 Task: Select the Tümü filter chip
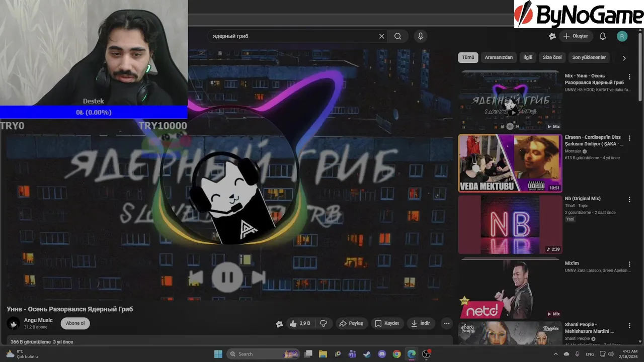pos(468,57)
